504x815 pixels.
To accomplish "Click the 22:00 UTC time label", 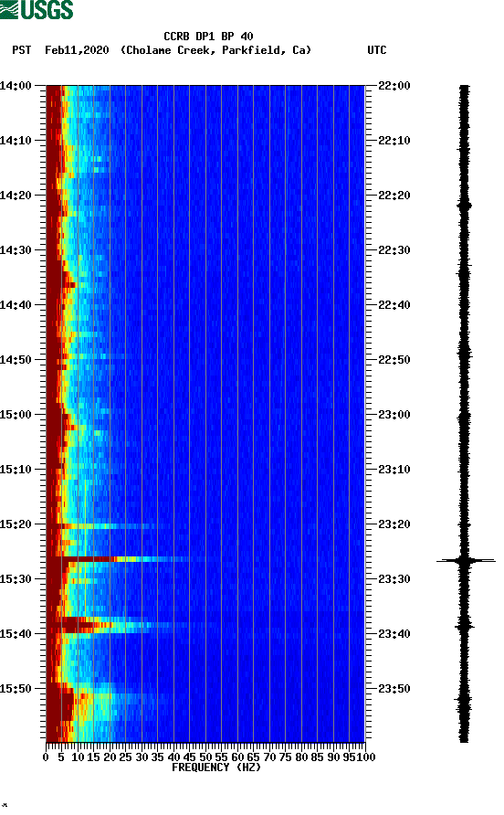I will point(394,86).
